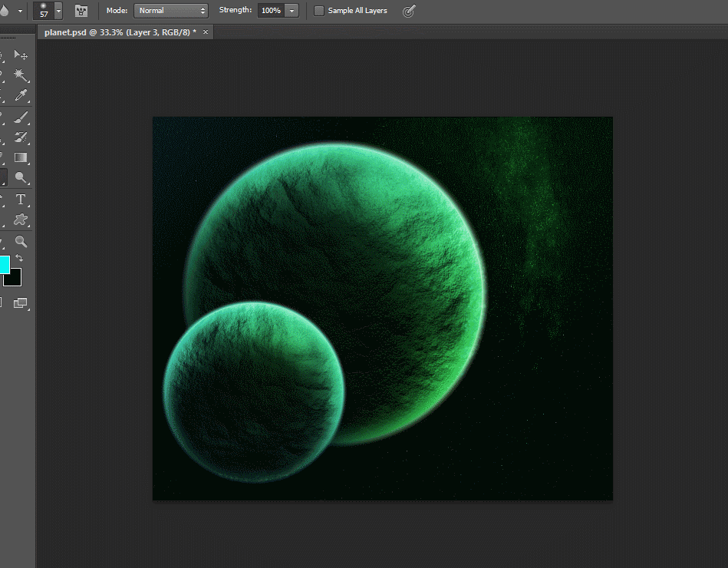Image resolution: width=728 pixels, height=568 pixels.
Task: Select the Zoom tool
Action: coord(21,242)
